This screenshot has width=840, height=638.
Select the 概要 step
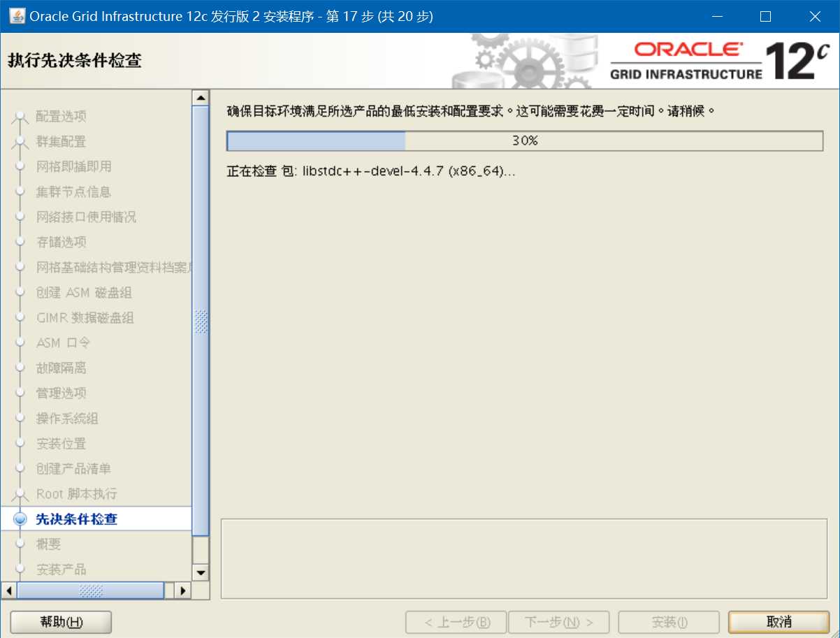tap(49, 544)
